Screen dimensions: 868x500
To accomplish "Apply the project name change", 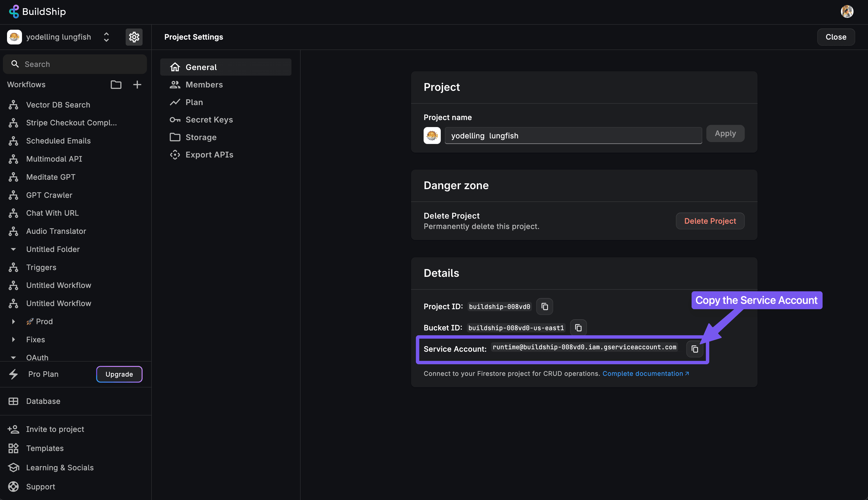I will click(725, 133).
